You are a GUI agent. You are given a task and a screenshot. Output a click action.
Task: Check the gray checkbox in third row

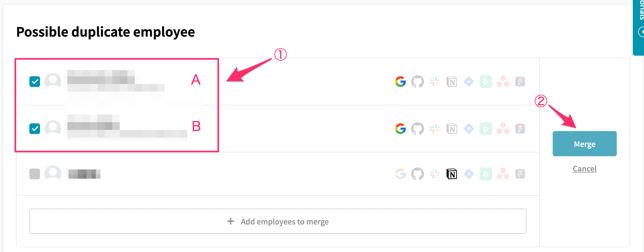point(35,174)
